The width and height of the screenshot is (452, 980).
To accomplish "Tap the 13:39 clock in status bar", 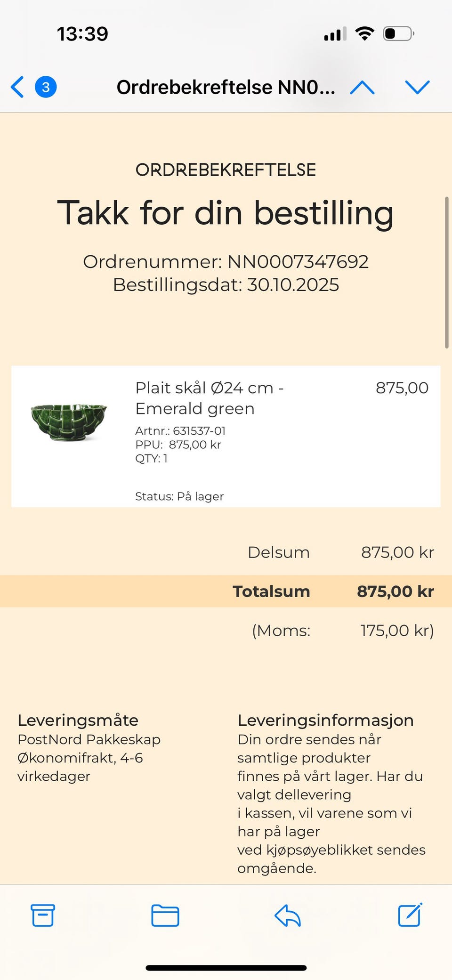I will 82,34.
